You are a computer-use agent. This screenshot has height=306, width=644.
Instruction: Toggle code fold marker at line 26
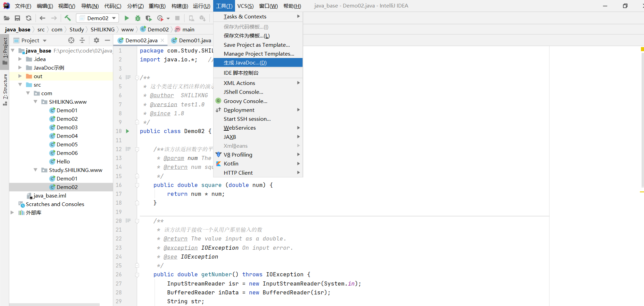pyautogui.click(x=137, y=275)
